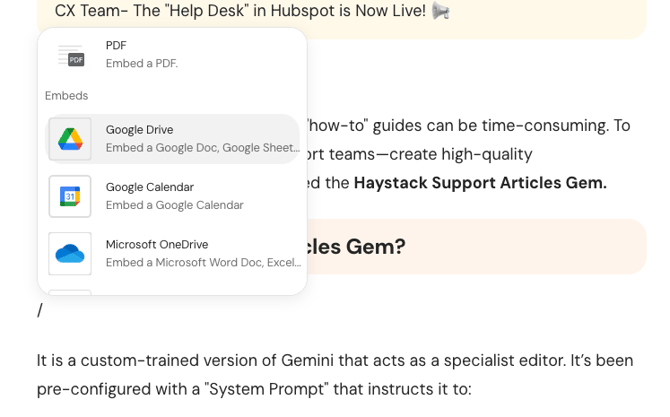
Task: Select the PDF embed option label
Action: coord(116,45)
